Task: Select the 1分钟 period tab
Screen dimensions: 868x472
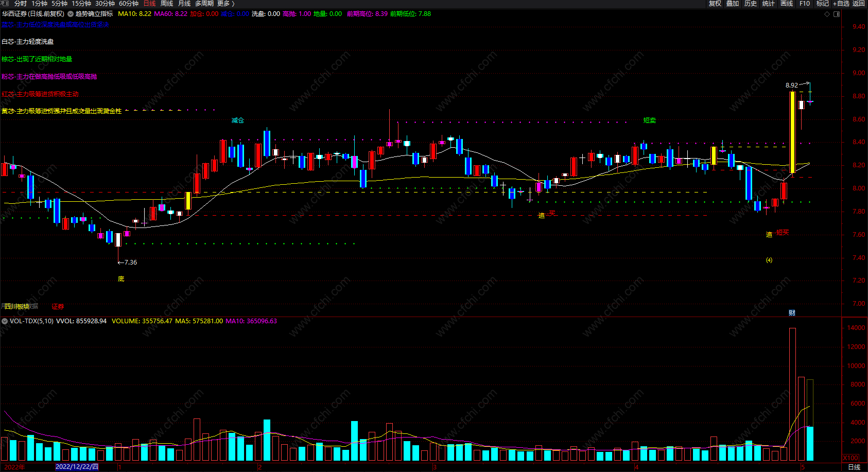Action: pyautogui.click(x=40, y=4)
